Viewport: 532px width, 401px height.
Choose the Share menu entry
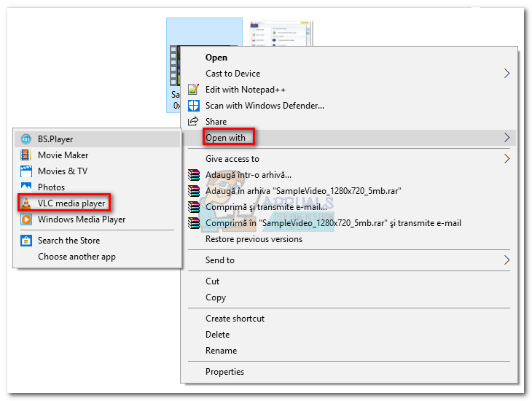click(349, 122)
